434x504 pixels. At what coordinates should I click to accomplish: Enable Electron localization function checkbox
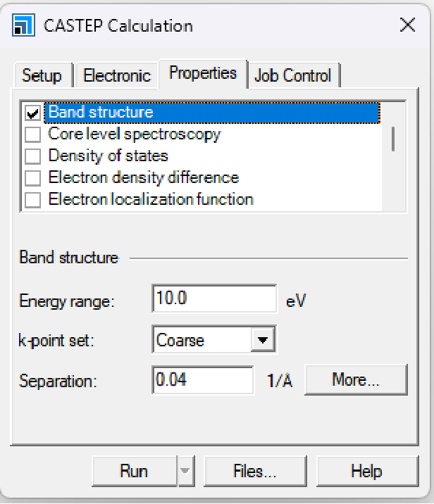click(x=32, y=200)
